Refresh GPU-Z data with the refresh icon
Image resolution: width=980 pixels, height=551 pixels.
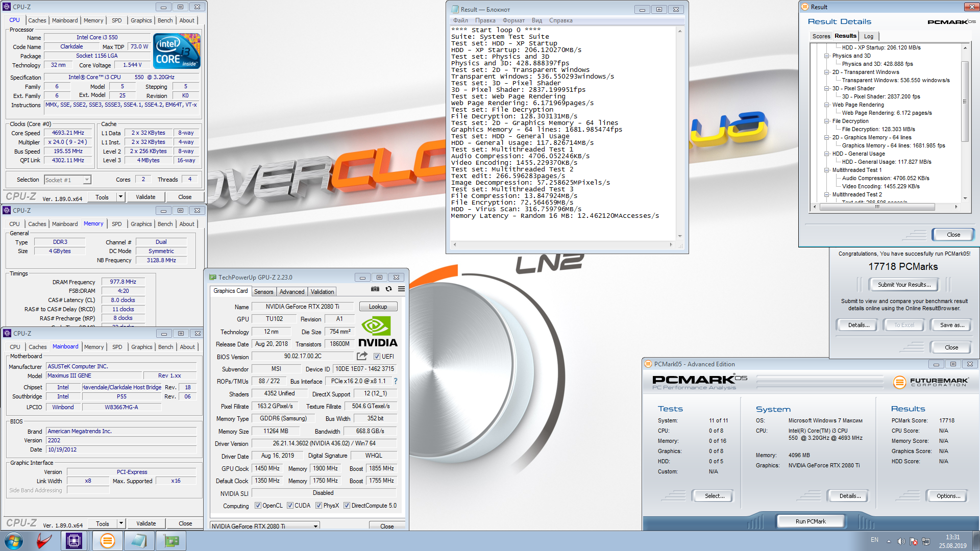(388, 289)
